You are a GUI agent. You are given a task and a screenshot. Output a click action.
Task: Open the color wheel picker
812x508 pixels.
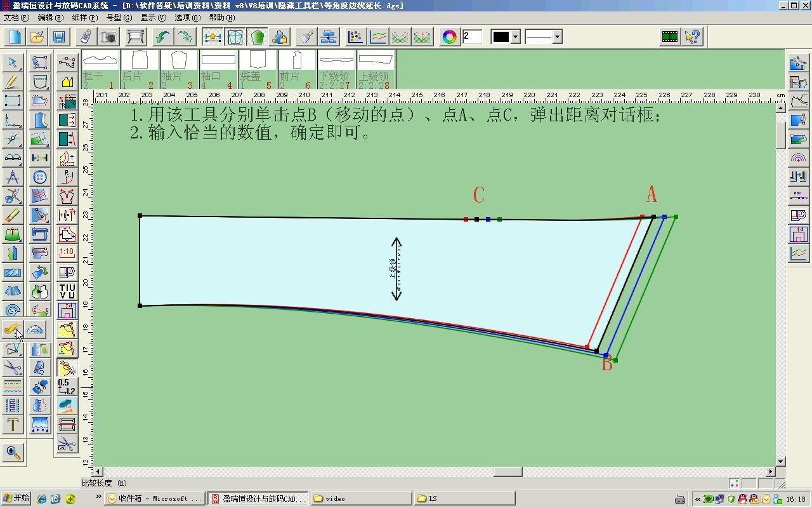449,37
